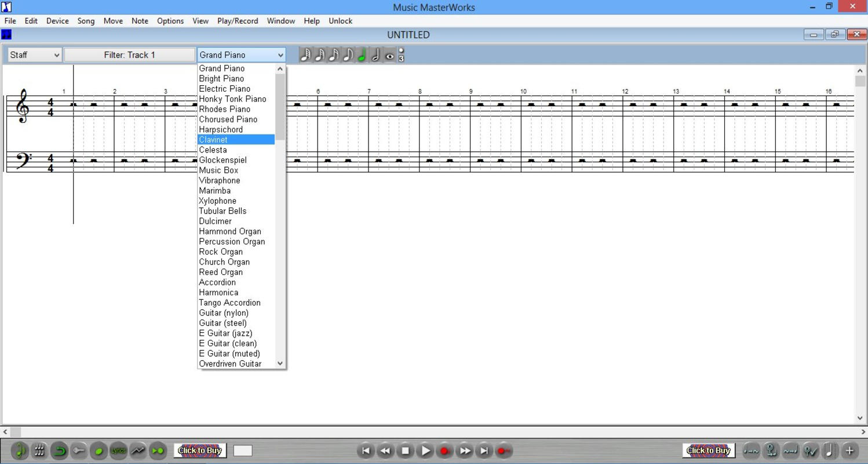Click the green oval note icon

(99, 451)
